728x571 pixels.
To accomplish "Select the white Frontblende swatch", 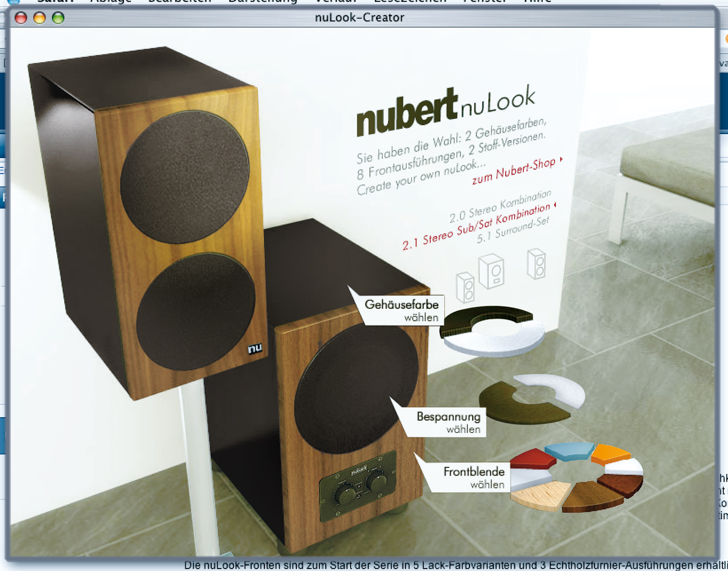I will pos(624,467).
